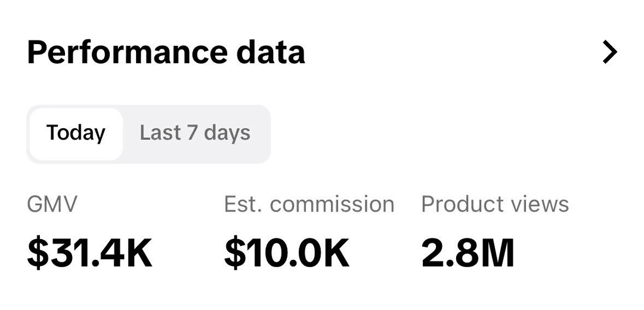
Task: Open the Est. commission metric card
Action: click(x=309, y=232)
